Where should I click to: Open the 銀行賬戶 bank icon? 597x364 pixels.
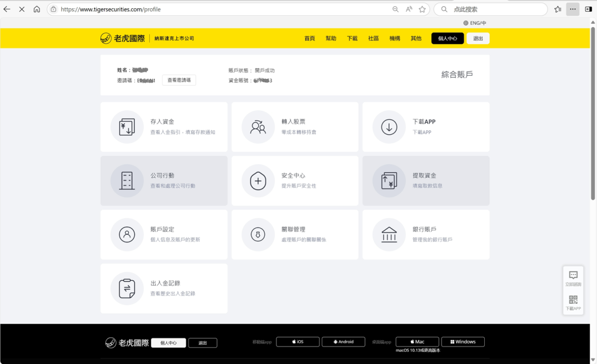[x=389, y=234]
